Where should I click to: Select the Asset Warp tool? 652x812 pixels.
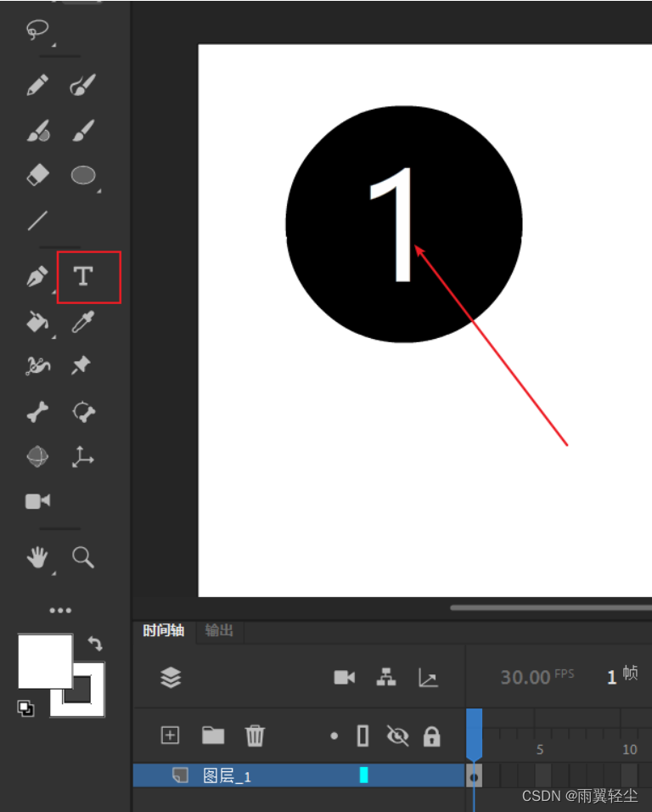[37, 366]
